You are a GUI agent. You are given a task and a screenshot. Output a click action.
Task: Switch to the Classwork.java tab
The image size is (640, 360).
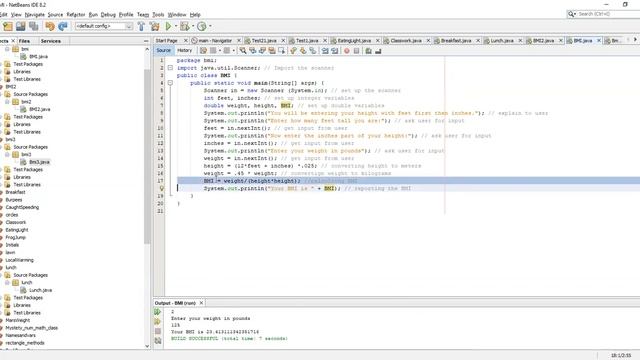point(406,41)
